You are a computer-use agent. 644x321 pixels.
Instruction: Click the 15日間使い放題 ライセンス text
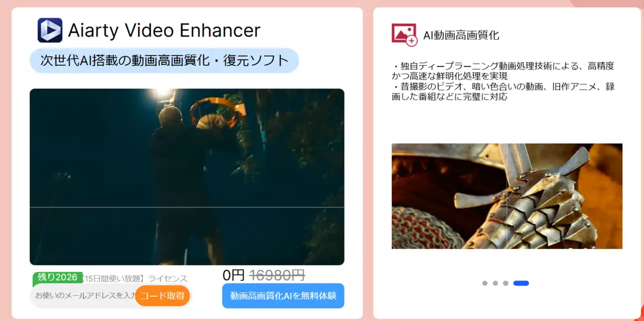point(134,278)
